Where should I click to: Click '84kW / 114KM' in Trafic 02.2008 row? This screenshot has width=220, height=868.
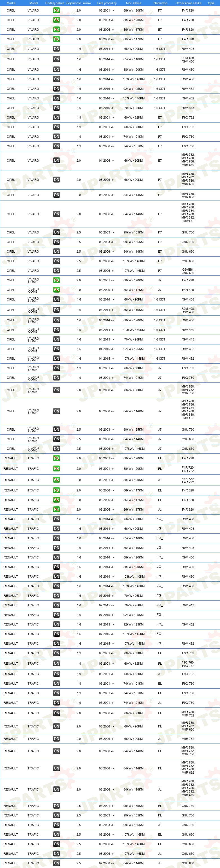pos(134,863)
